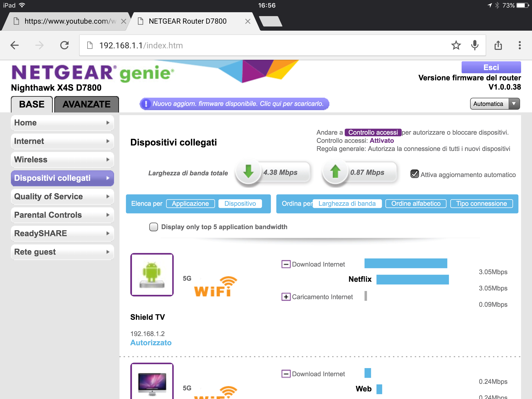
Task: Switch to the AVANZATE tab
Action: (87, 104)
